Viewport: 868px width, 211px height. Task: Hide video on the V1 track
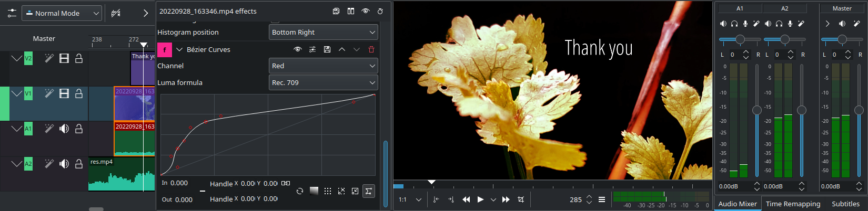coord(64,93)
